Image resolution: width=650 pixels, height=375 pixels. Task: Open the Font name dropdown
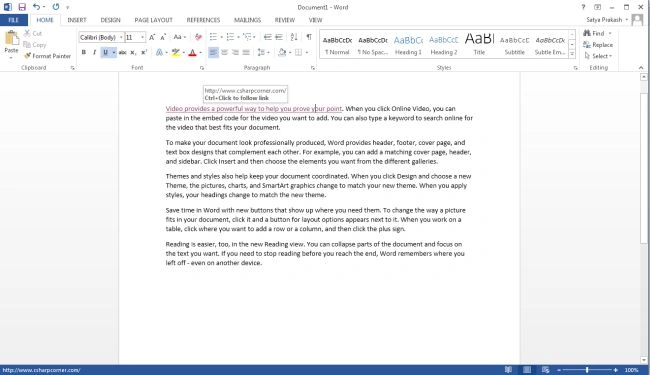121,37
